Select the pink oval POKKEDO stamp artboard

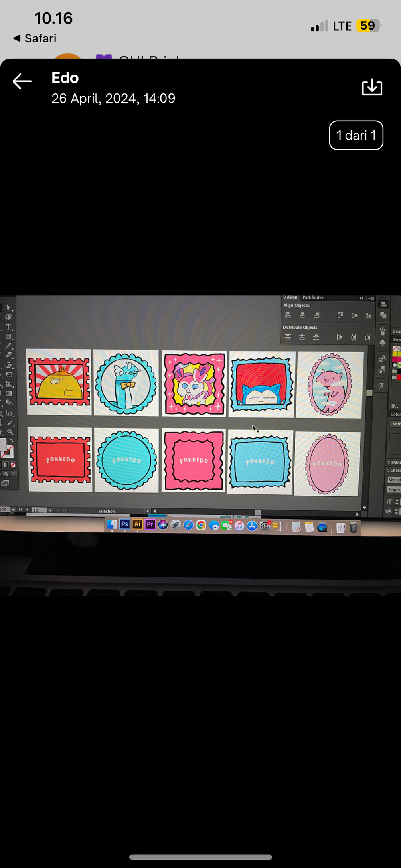click(327, 464)
